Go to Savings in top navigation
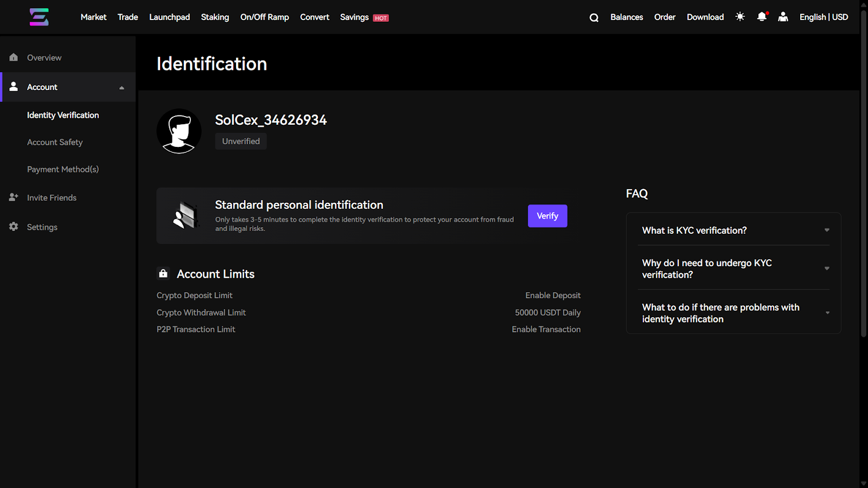This screenshot has height=488, width=868. (355, 17)
